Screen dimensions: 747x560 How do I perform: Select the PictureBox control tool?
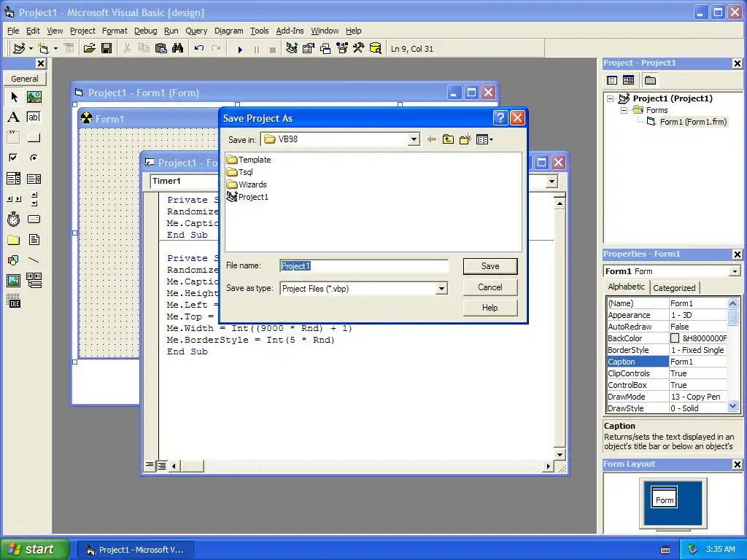tap(34, 97)
